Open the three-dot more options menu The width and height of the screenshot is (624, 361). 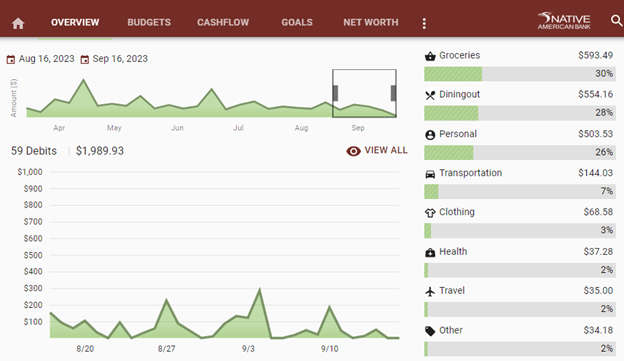tap(424, 23)
